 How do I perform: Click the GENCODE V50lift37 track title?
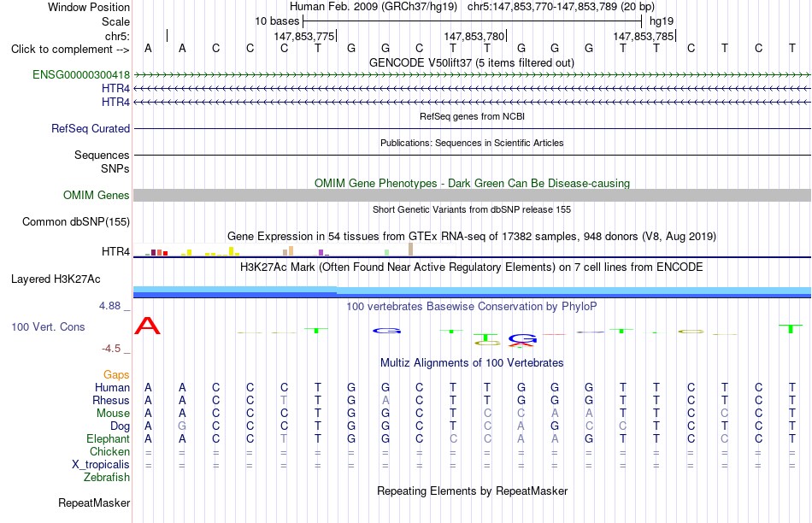click(x=472, y=62)
